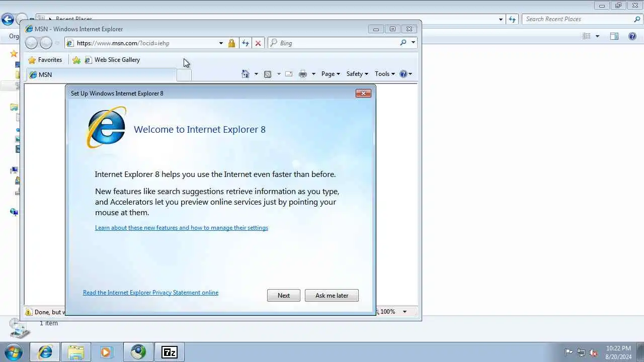Open Windows Explorer folder from taskbar

tap(76, 352)
